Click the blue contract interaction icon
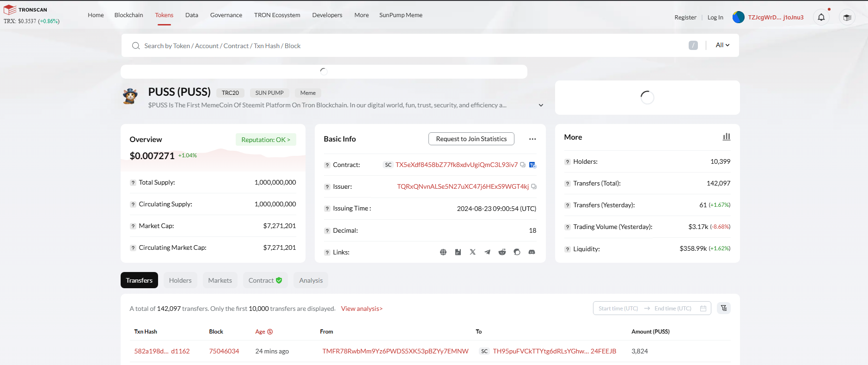 [x=532, y=165]
